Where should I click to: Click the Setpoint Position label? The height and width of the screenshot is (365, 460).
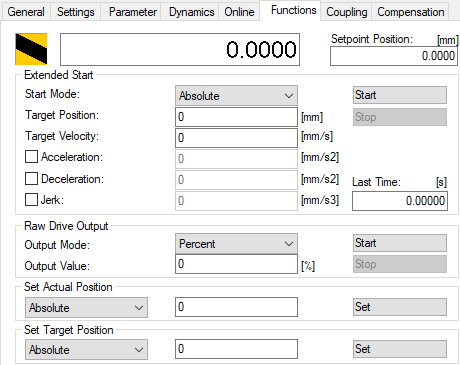tap(372, 39)
